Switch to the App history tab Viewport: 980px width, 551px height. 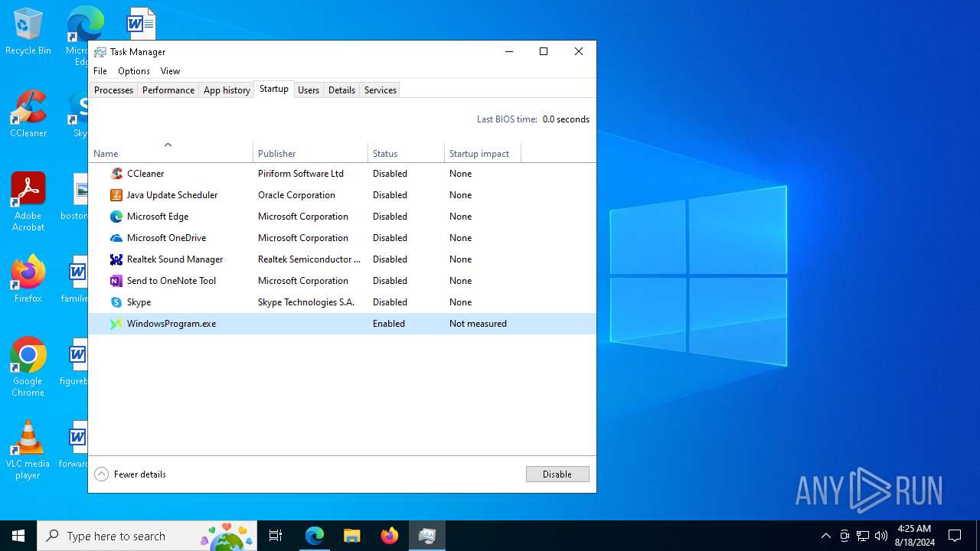point(227,90)
